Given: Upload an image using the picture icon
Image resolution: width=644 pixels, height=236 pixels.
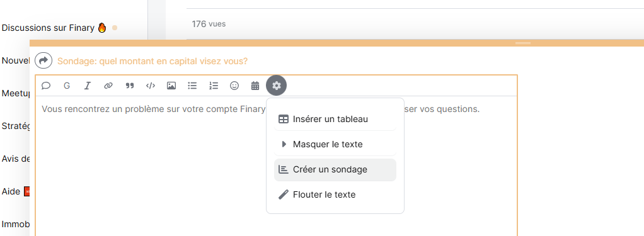Looking at the screenshot, I should click(171, 86).
